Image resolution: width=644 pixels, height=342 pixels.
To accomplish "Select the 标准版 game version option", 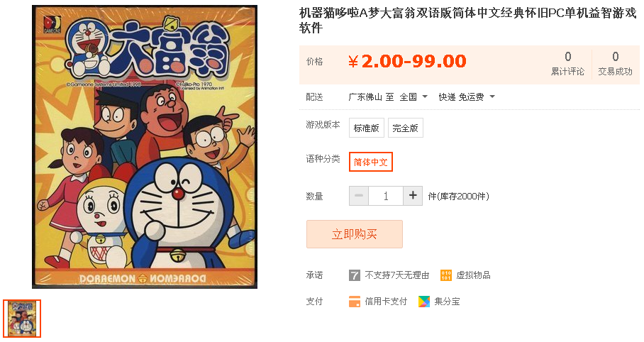I will point(367,128).
